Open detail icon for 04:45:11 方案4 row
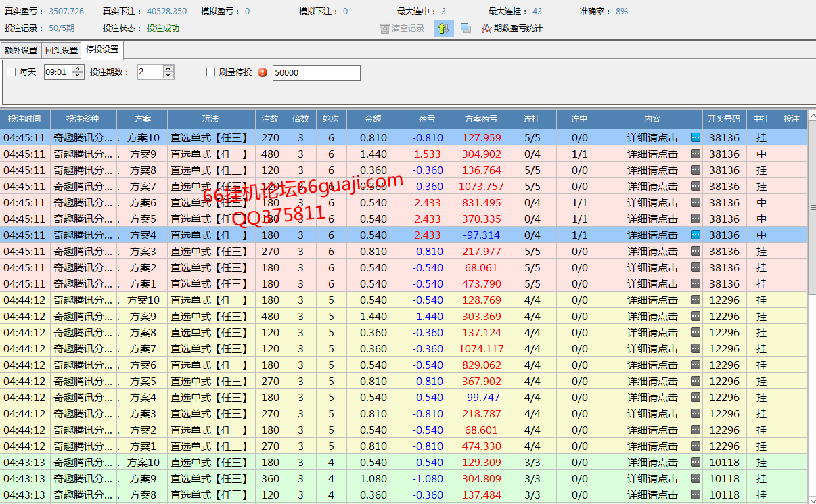 (x=696, y=235)
